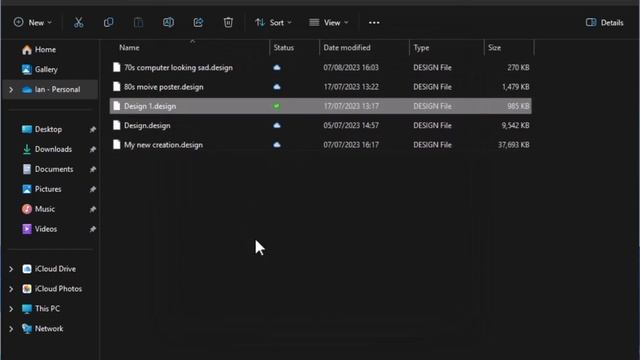The width and height of the screenshot is (640, 360).
Task: Click cloud status icon for Design.design
Action: pos(277,125)
